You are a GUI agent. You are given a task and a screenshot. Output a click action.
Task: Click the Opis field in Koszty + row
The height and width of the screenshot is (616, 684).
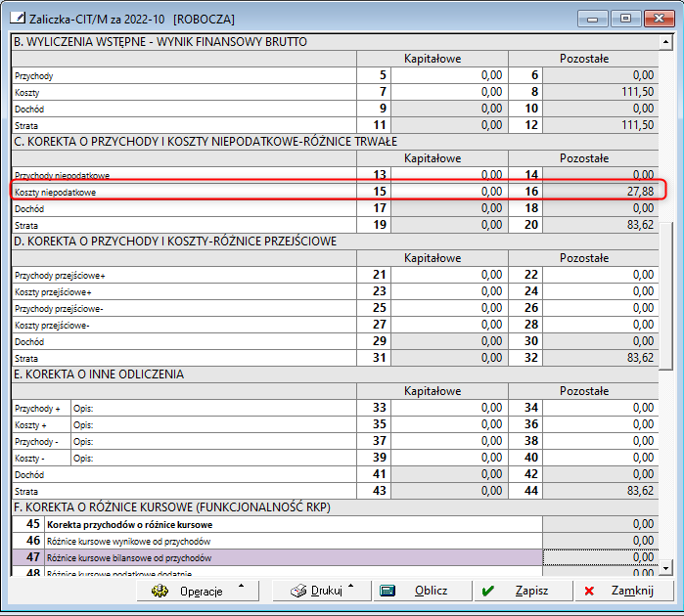click(x=213, y=424)
